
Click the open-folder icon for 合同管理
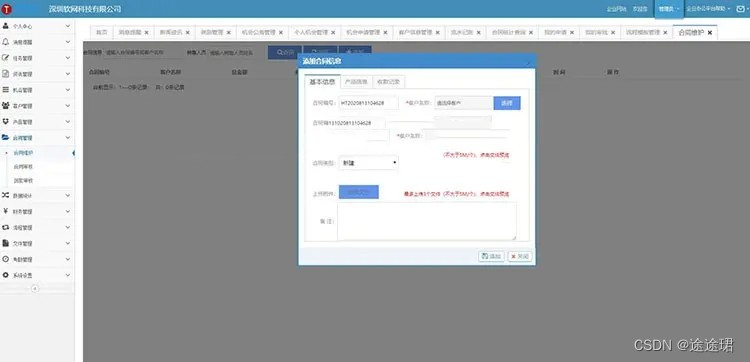pos(6,138)
